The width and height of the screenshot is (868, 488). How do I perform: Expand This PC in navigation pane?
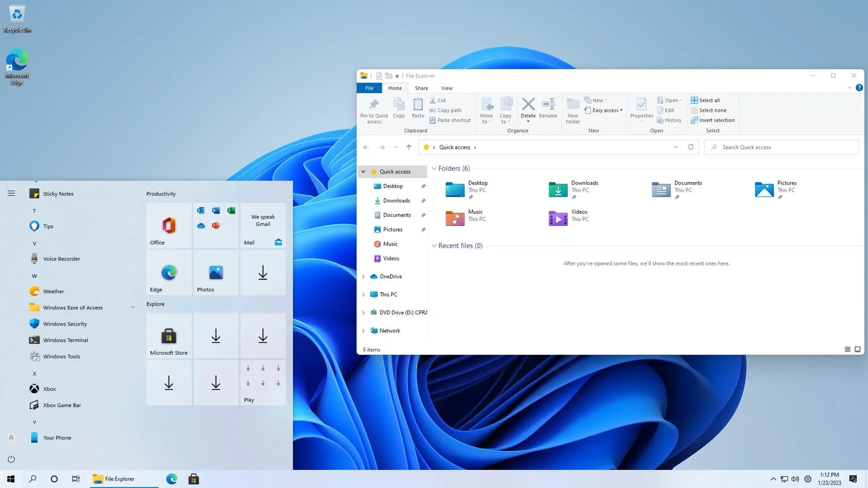pyautogui.click(x=363, y=295)
